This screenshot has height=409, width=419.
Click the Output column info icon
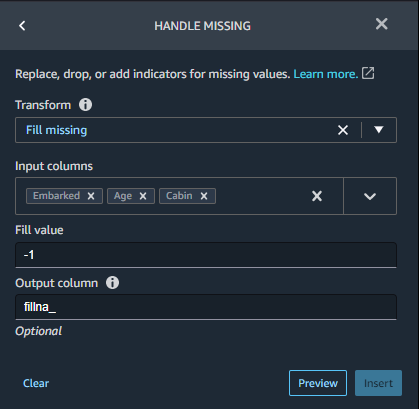point(112,283)
